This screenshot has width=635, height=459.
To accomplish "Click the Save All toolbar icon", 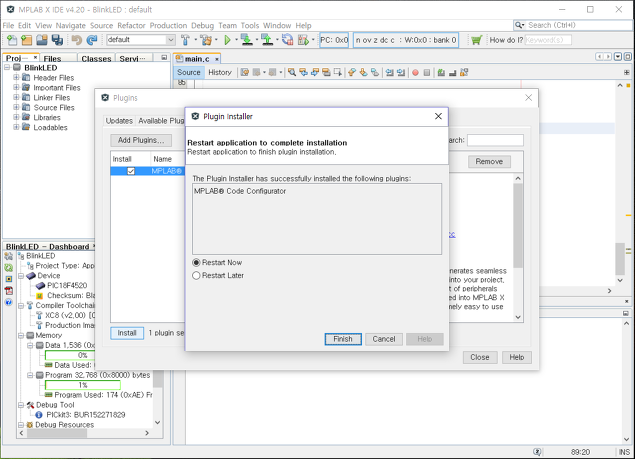I will click(x=57, y=40).
